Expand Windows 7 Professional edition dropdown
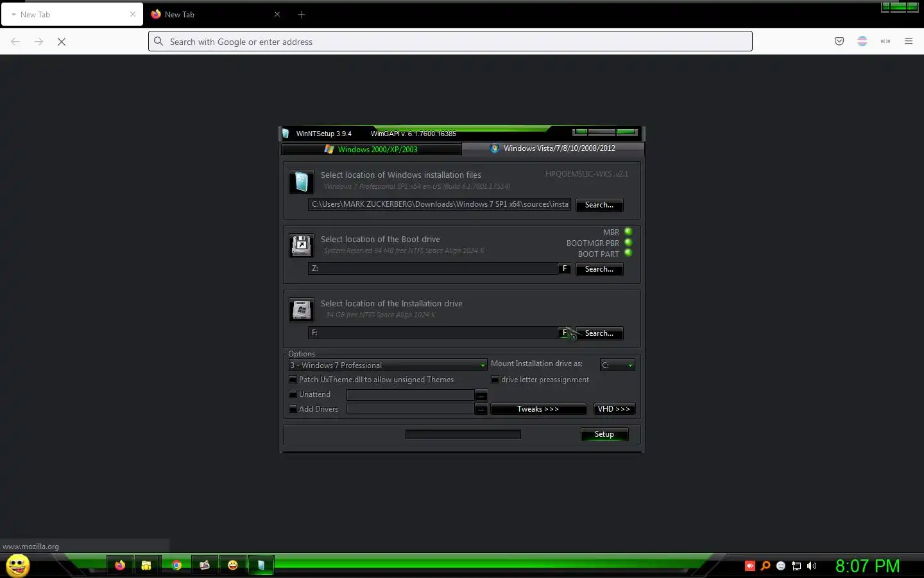This screenshot has width=924, height=578. tap(388, 365)
